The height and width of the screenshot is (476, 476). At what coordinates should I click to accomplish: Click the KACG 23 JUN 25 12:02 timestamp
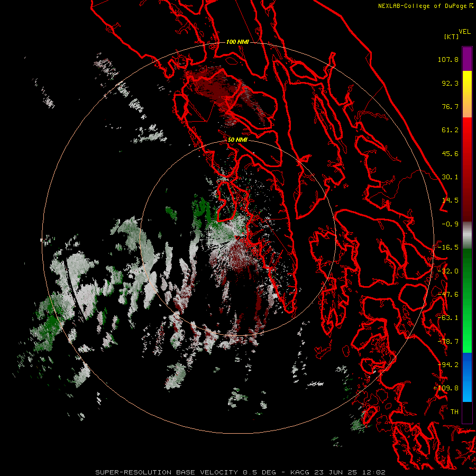pos(338,472)
